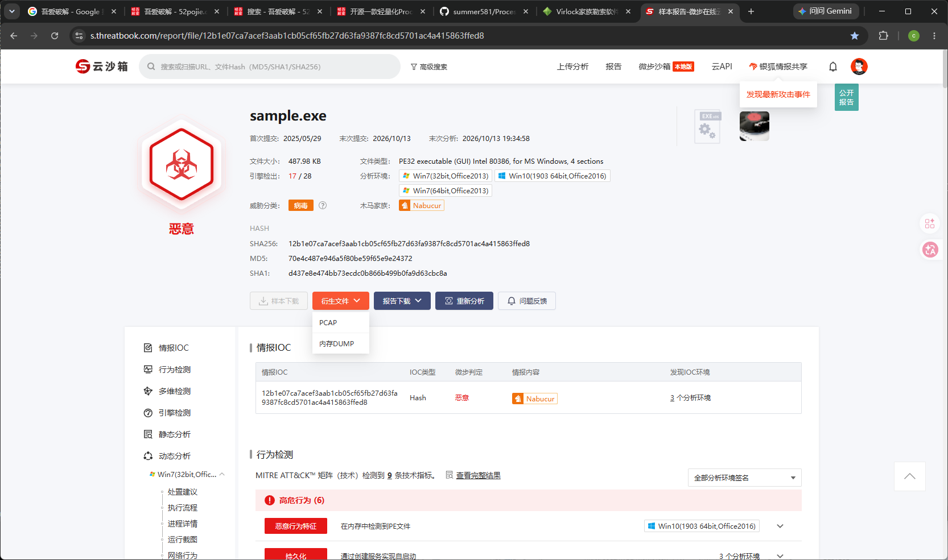The height and width of the screenshot is (560, 948).
Task: Click the 公开报告 green badge
Action: coord(847,97)
